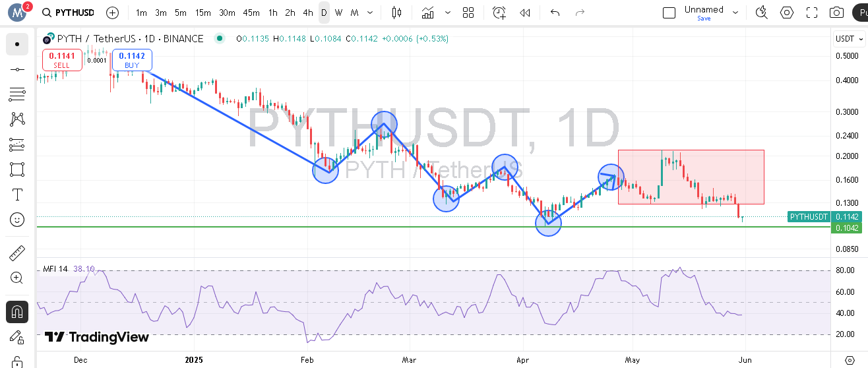Image resolution: width=868 pixels, height=368 pixels.
Task: Expand the more timeframes chevron
Action: click(369, 13)
